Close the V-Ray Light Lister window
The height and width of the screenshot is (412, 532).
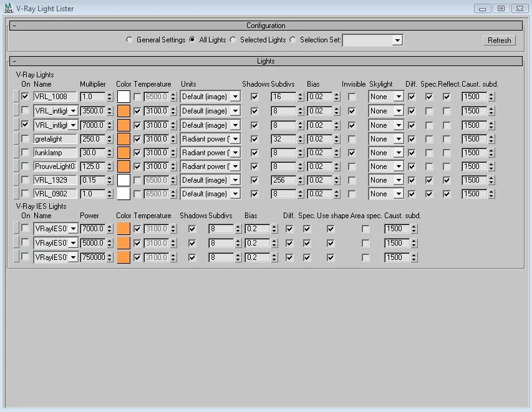coord(520,9)
